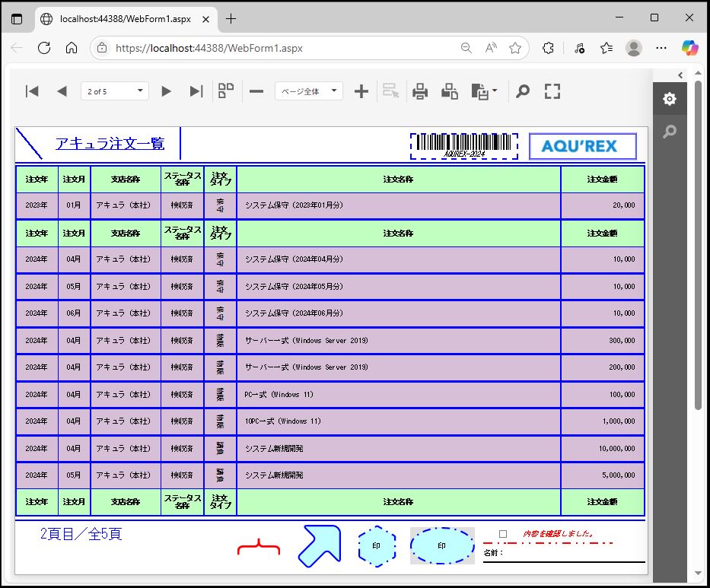Toggle full screen viewer mode
The image size is (710, 588).
(x=552, y=91)
